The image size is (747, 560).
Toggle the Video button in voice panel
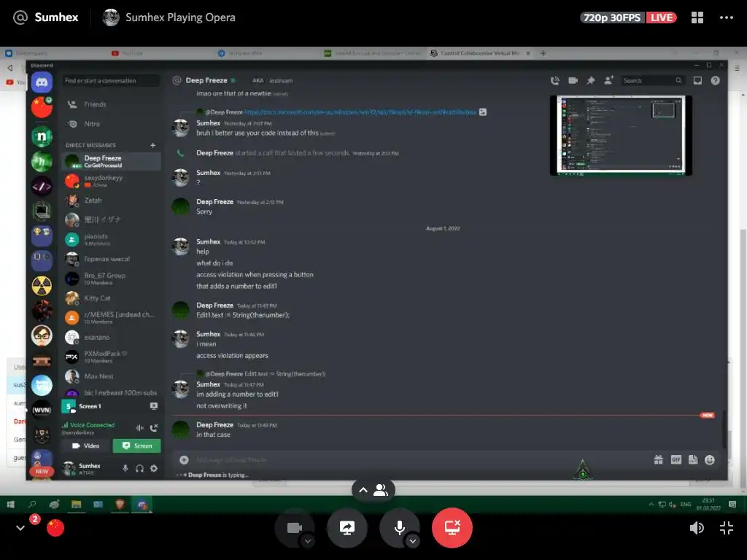(x=86, y=446)
